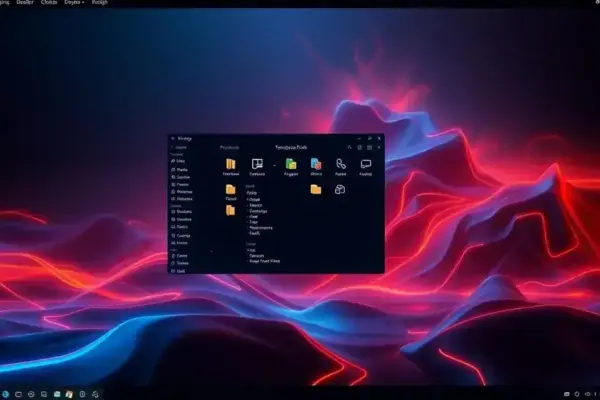
Task: Open the white display monitor icon in top row
Action: click(x=366, y=164)
